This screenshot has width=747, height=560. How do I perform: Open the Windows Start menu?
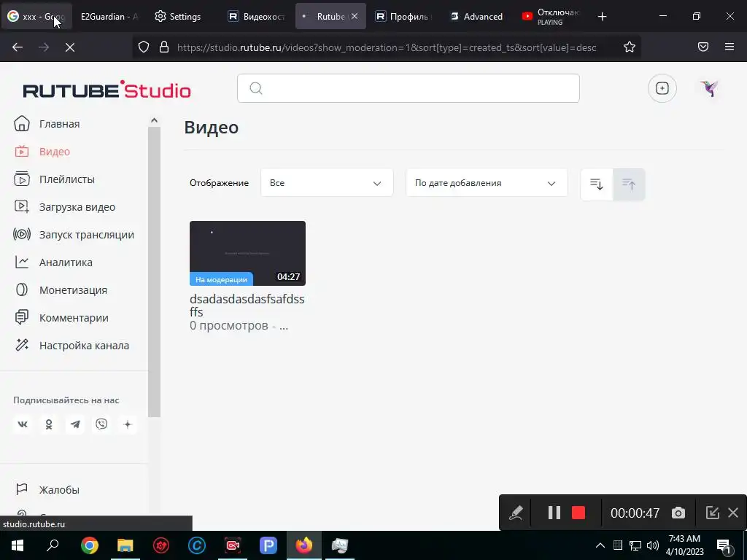(x=18, y=545)
